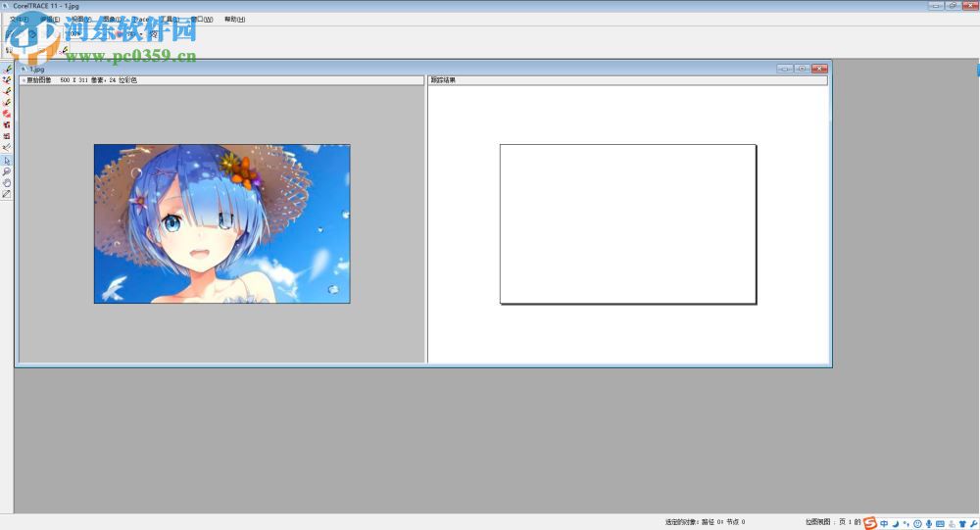
Task: Click the 选定的对象 status bar text
Action: 705,522
